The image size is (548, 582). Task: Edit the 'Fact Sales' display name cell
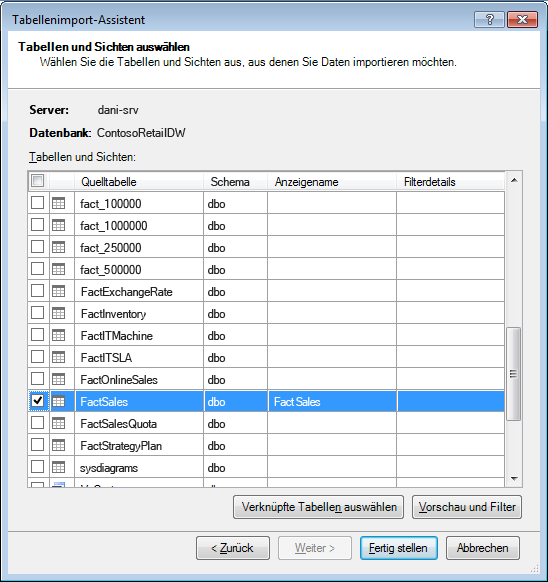332,401
